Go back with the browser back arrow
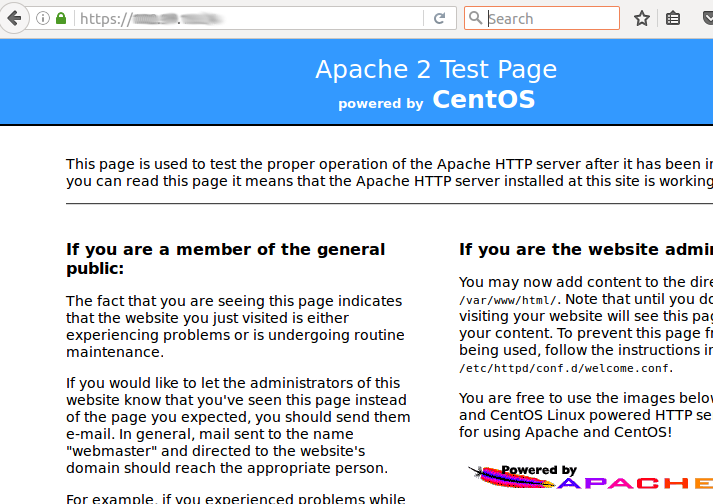This screenshot has height=504, width=713. pos(15,19)
